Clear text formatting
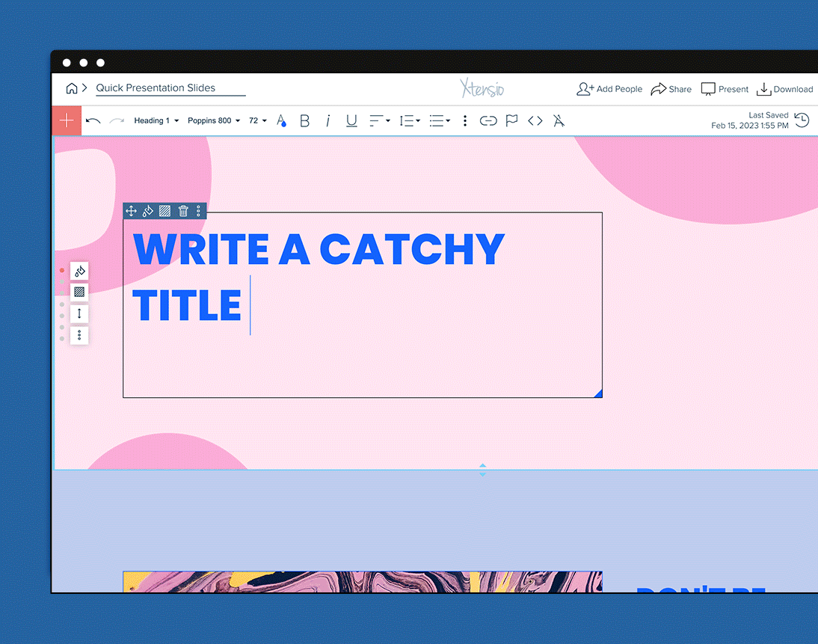The height and width of the screenshot is (644, 818). (559, 121)
